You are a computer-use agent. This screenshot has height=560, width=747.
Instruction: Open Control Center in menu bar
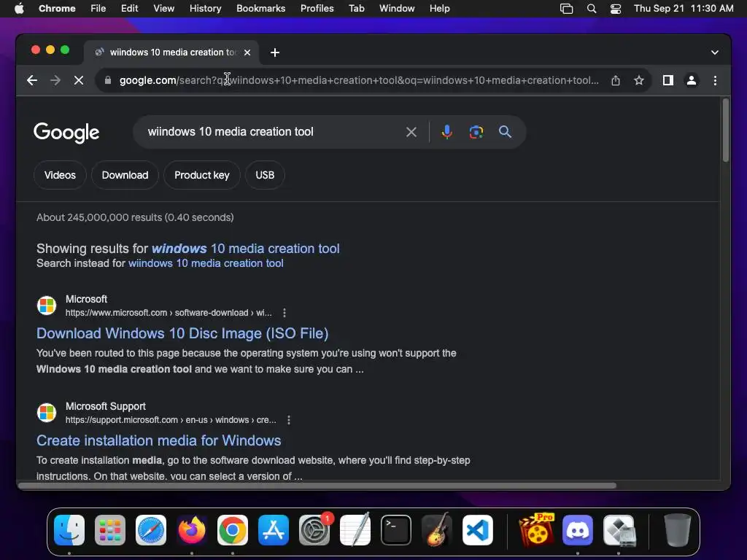click(616, 9)
